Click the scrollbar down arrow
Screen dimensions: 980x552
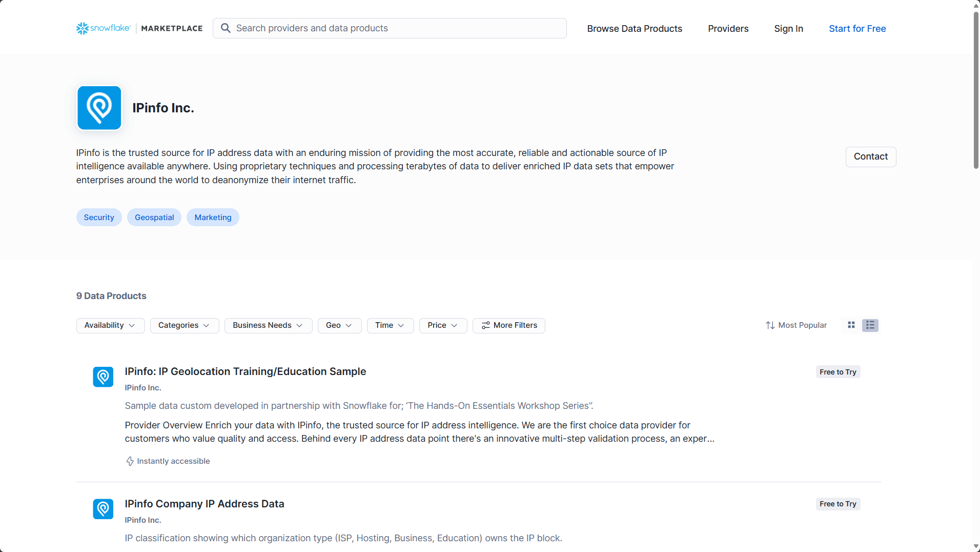point(976,547)
